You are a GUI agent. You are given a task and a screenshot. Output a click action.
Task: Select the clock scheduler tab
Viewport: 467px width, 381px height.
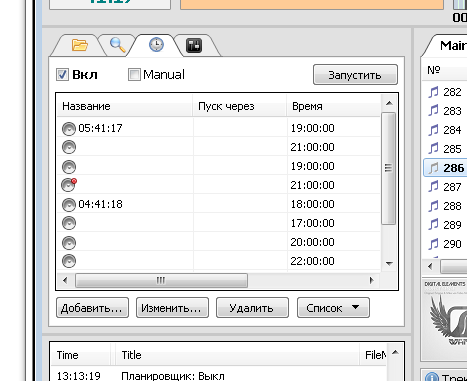[156, 45]
